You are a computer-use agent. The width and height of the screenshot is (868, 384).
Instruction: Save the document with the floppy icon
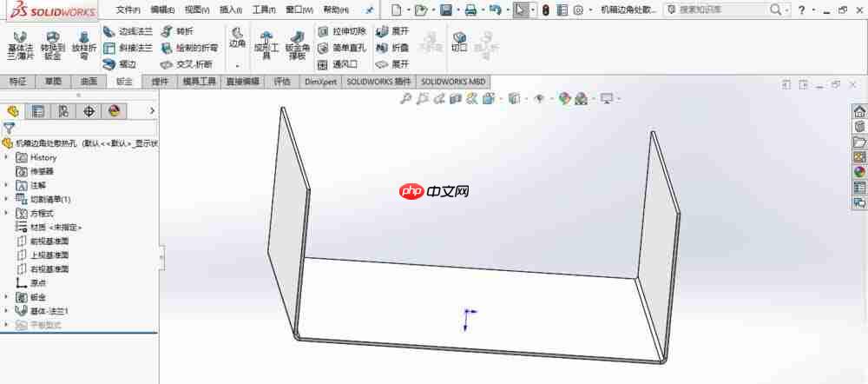click(x=446, y=10)
